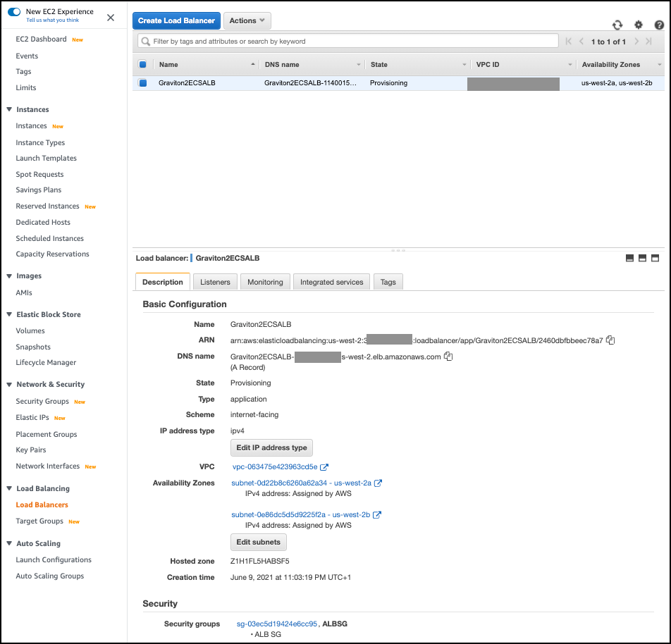The width and height of the screenshot is (671, 644).
Task: Open AMIs in sidebar
Action: (x=24, y=292)
